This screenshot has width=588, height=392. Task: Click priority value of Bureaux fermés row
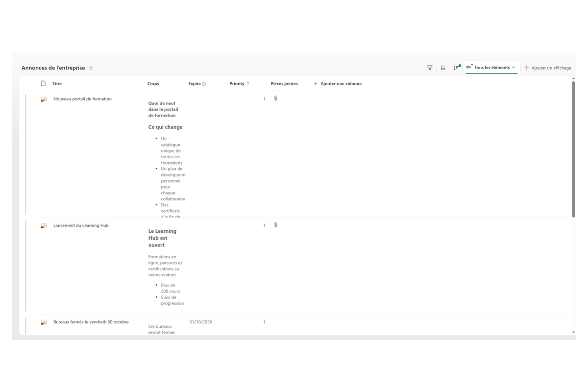[264, 322]
